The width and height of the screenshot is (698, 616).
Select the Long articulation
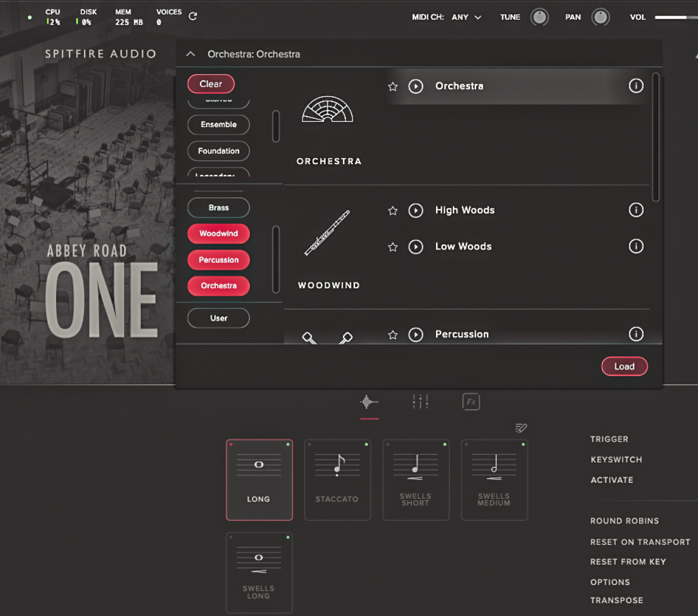pyautogui.click(x=259, y=480)
